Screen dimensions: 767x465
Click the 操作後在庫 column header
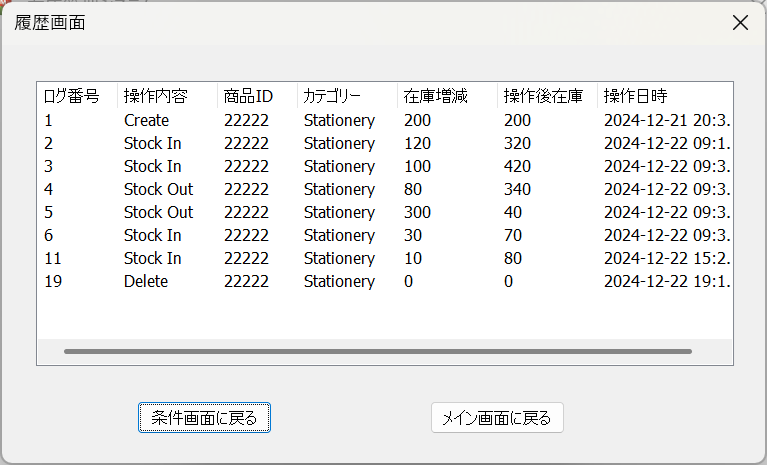point(543,97)
